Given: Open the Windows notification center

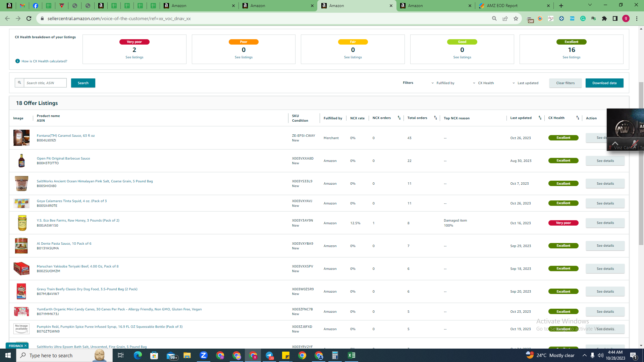Looking at the screenshot, I should click(633, 355).
